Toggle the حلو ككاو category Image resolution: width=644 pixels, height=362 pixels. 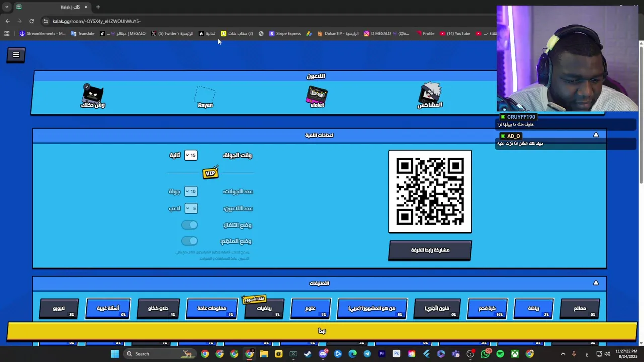point(158,308)
